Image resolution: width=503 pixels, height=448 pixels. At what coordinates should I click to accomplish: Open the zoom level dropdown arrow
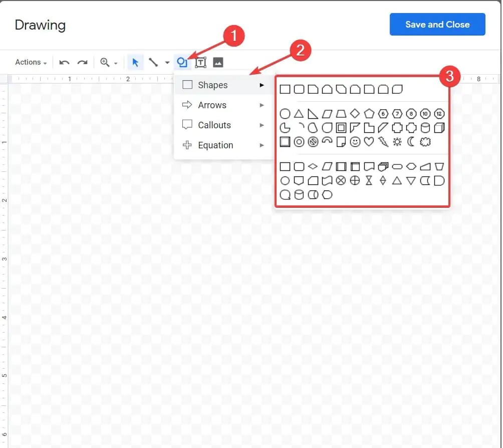pos(116,63)
